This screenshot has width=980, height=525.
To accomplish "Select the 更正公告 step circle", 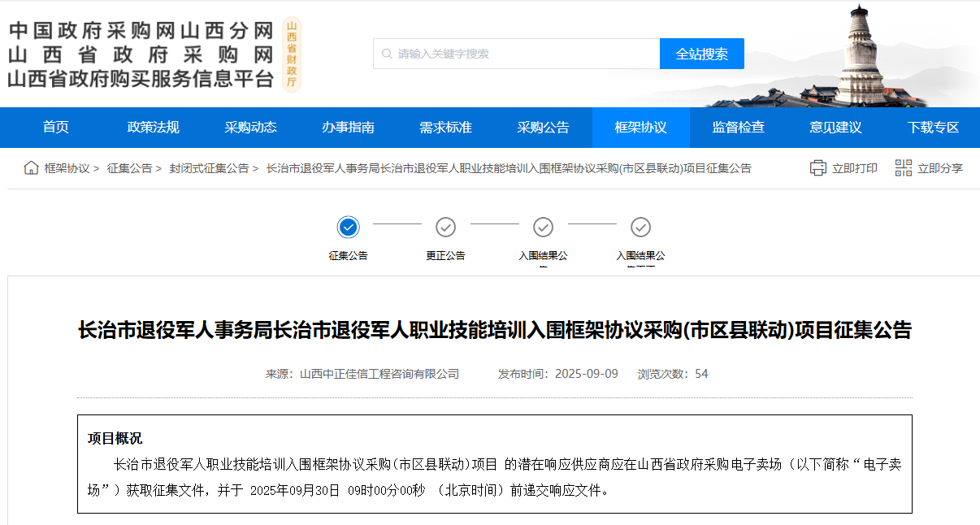I will 445,227.
